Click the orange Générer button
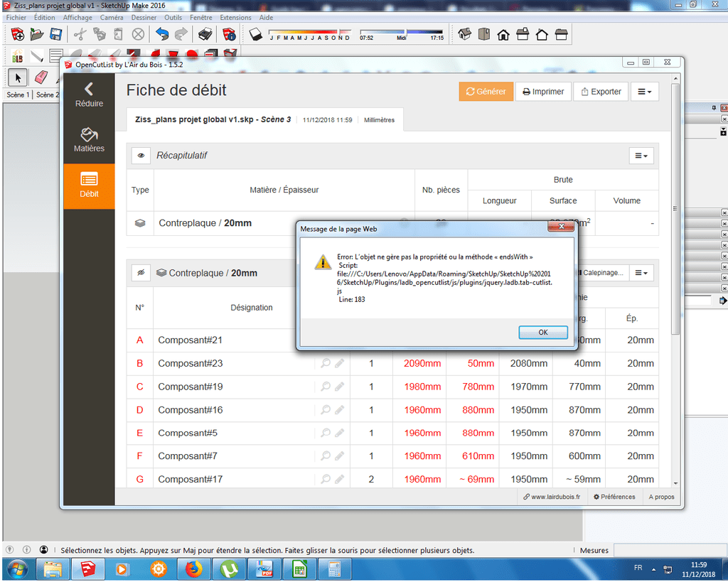 coord(486,92)
